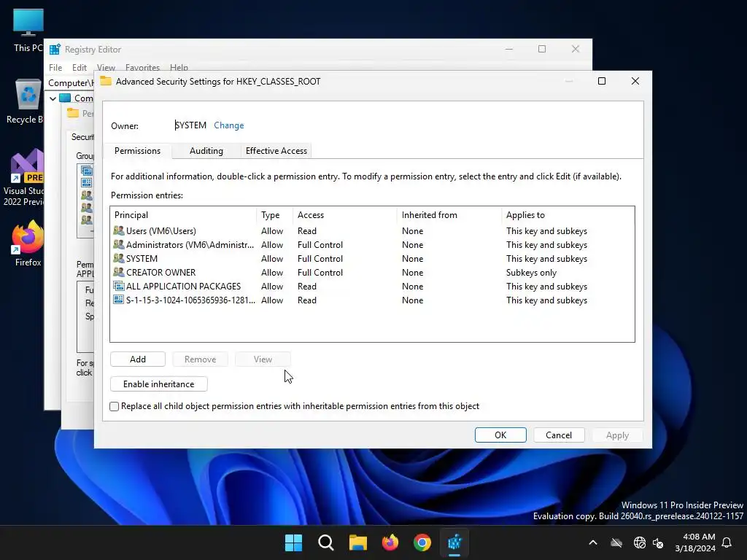Viewport: 747px width, 560px height.
Task: Click the Access column header
Action: [344, 215]
